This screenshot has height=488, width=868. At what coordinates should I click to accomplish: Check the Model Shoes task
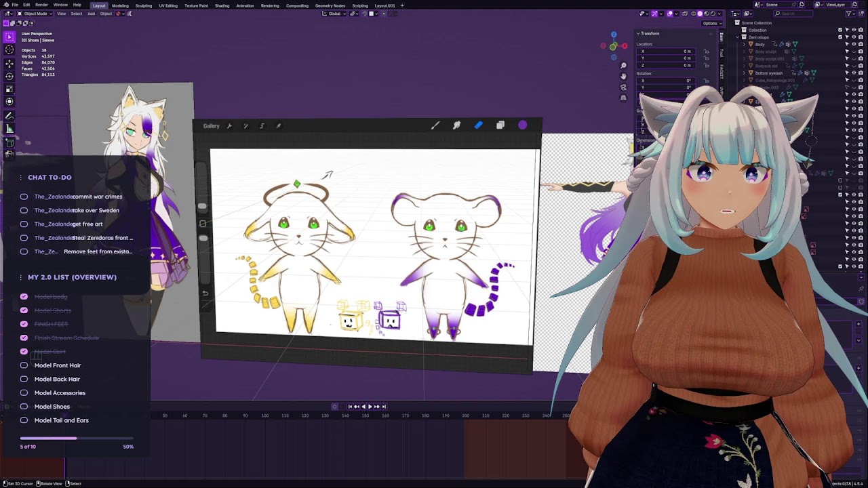point(24,406)
